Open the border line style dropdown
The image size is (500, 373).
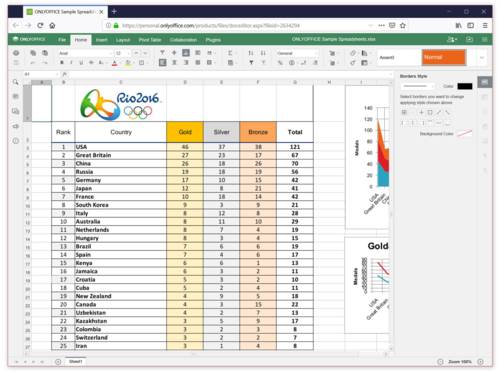[x=418, y=86]
